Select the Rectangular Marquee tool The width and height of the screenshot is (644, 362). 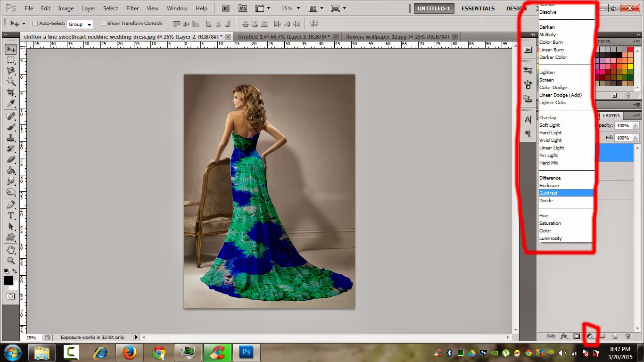[10, 60]
